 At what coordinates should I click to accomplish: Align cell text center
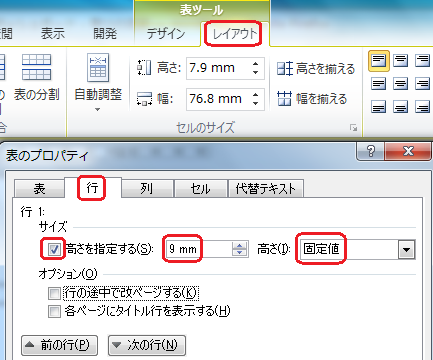pos(400,84)
